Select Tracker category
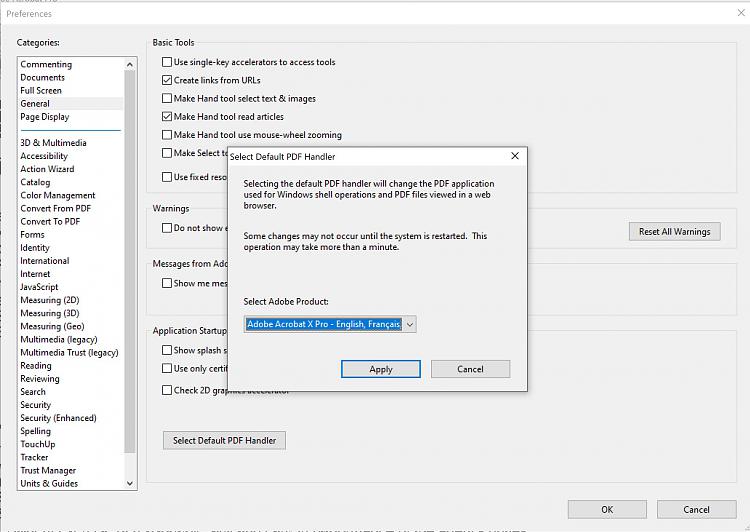The width and height of the screenshot is (750, 532). tap(34, 457)
